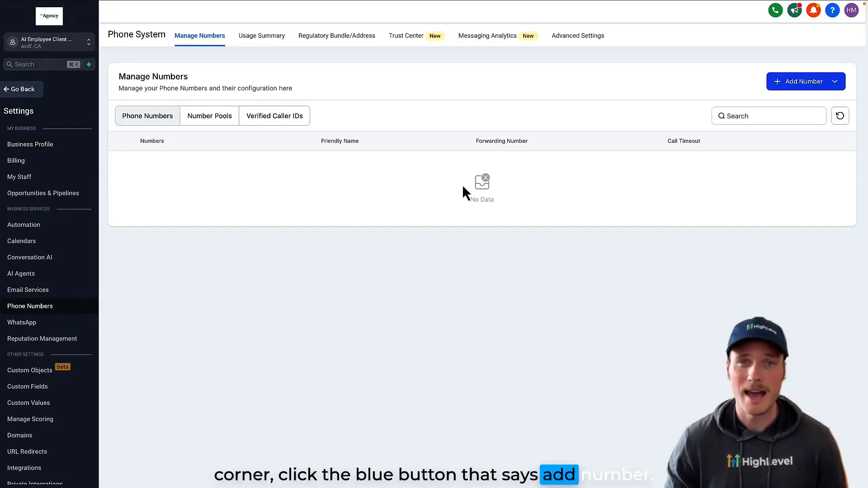The height and width of the screenshot is (488, 868).
Task: Click the Friendly Name column header
Action: click(340, 141)
